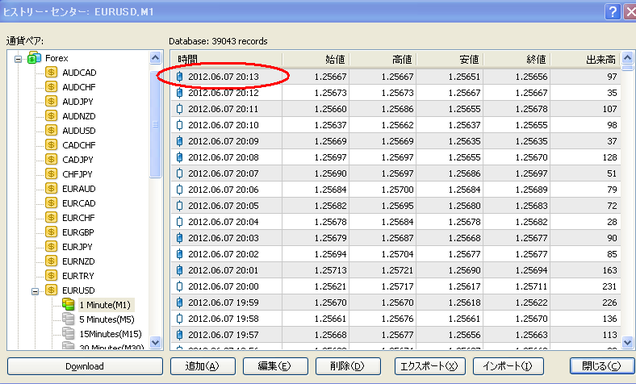The height and width of the screenshot is (384, 636).
Task: Sort by 安値 column header
Action: 450,60
